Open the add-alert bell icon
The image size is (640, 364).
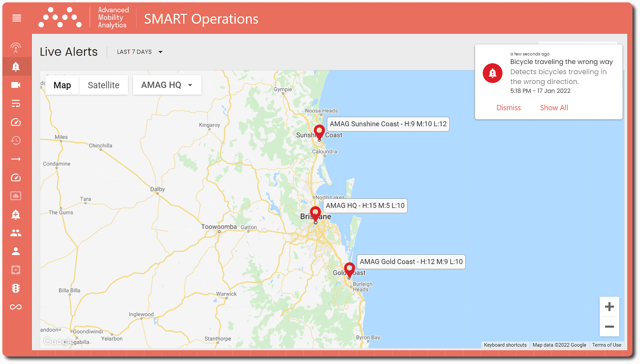16,214
